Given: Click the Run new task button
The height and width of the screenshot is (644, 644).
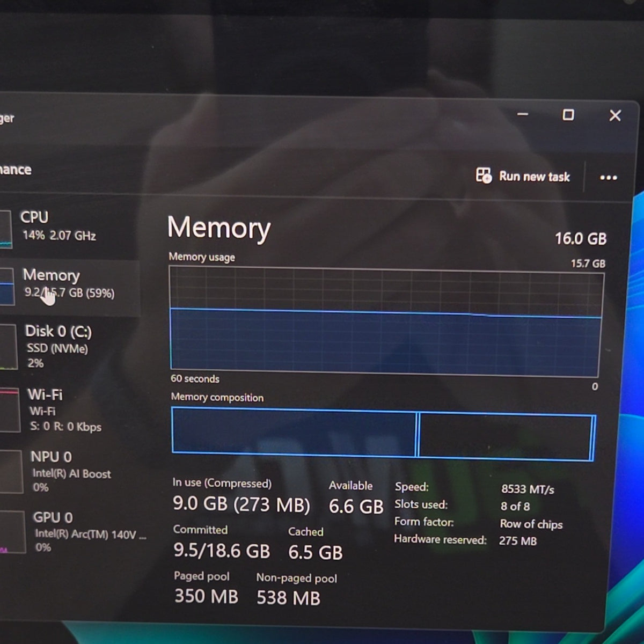Looking at the screenshot, I should coord(523,176).
